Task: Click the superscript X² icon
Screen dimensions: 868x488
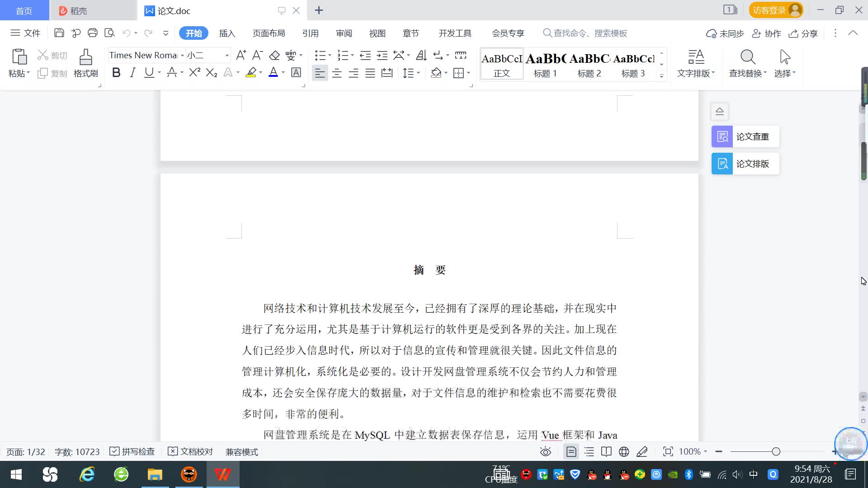Action: coord(194,73)
